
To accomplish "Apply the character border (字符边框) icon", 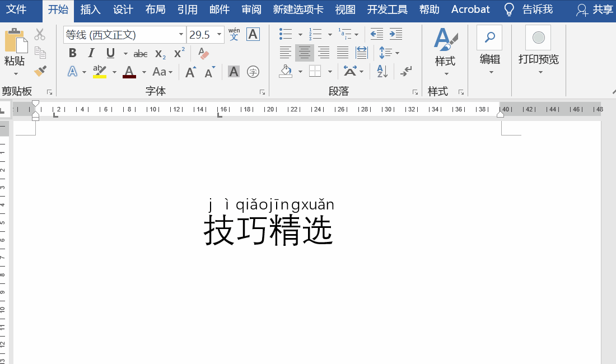I will point(253,34).
